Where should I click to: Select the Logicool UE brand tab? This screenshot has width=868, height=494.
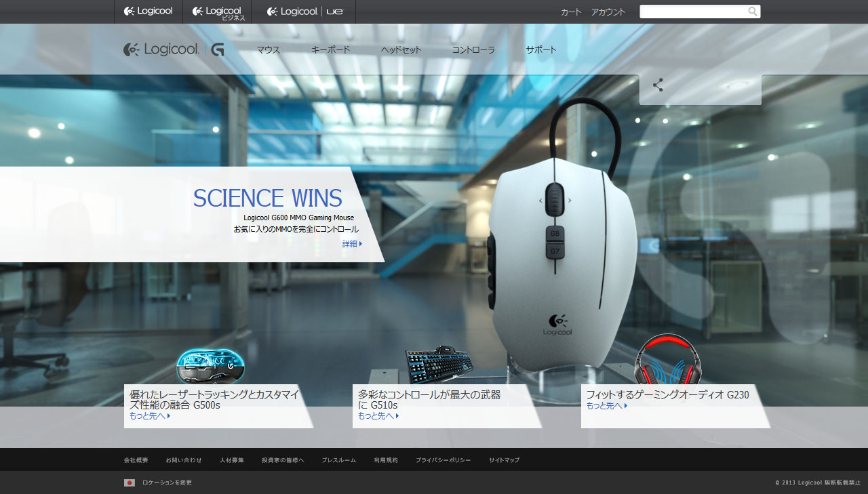(x=304, y=12)
